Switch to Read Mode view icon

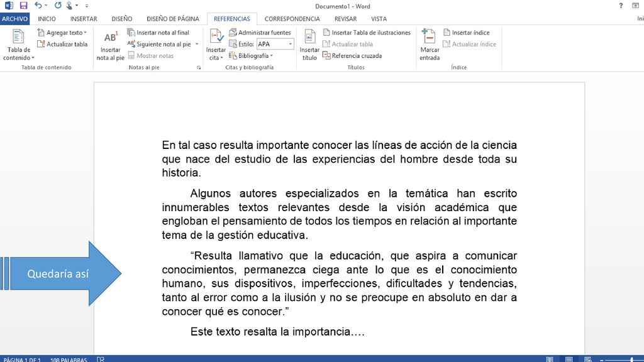(550, 359)
